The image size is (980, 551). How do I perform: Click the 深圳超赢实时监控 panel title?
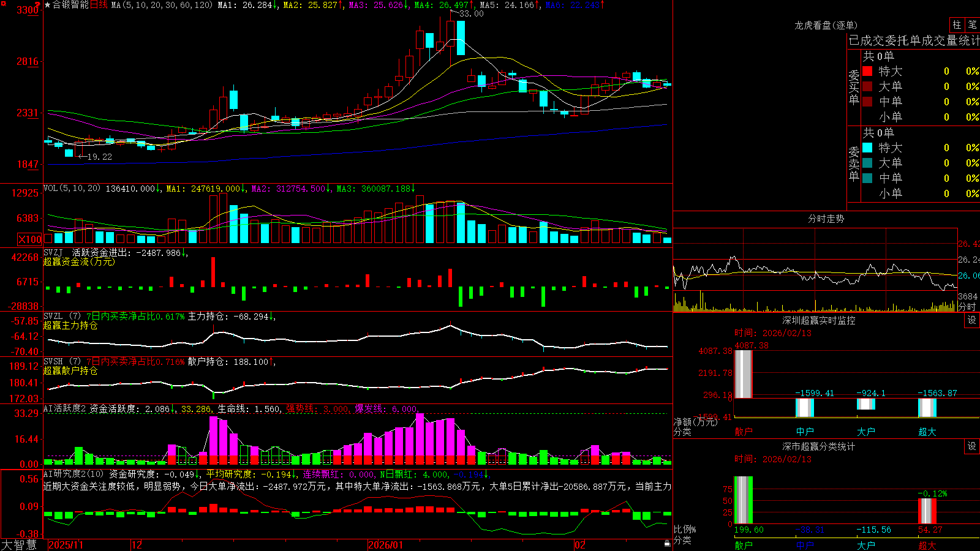(819, 320)
